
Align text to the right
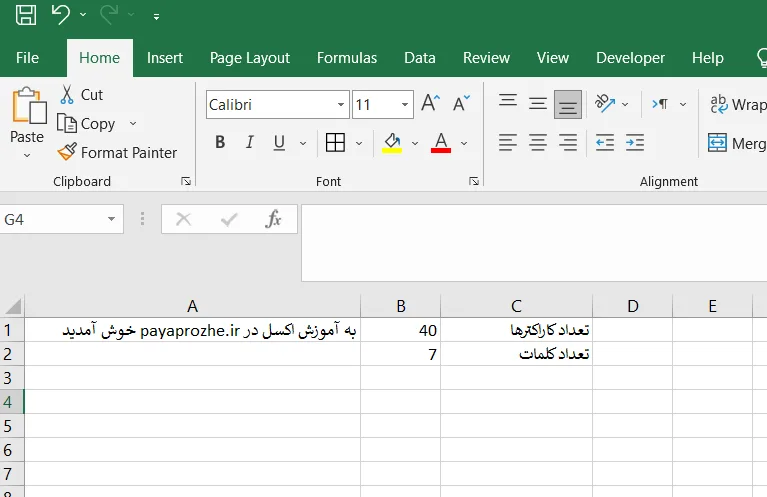click(x=568, y=142)
